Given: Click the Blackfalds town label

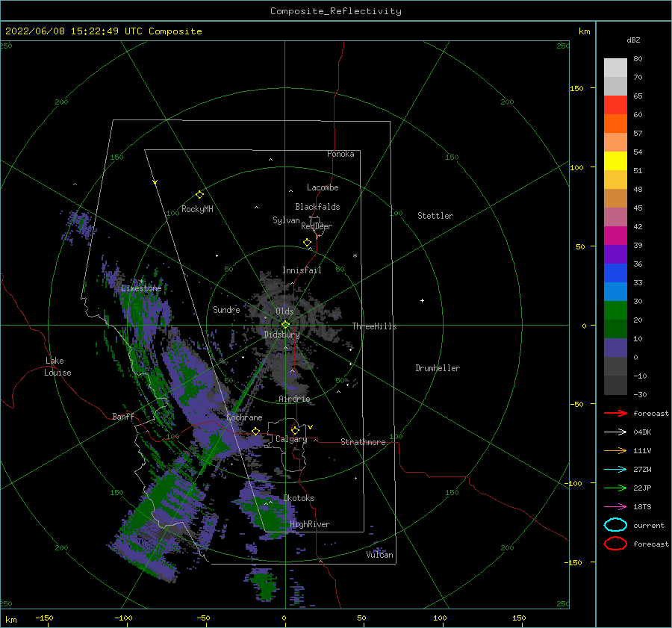Looking at the screenshot, I should click(317, 207).
